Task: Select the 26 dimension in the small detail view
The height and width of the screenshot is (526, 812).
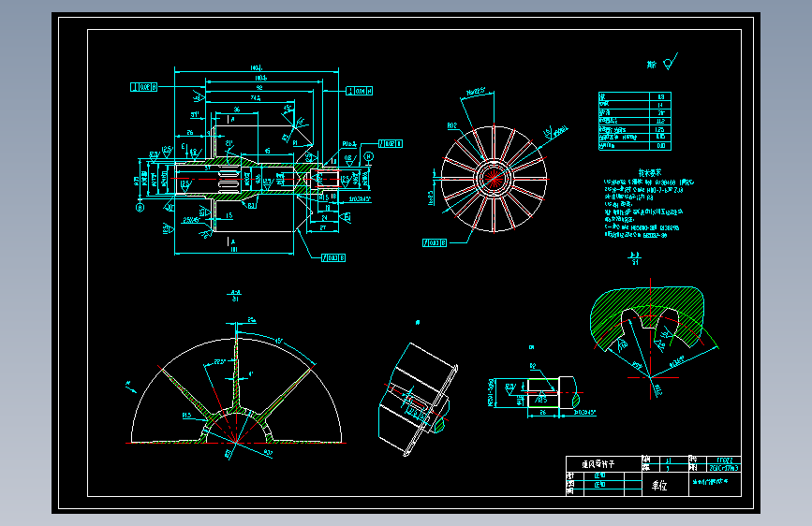Action: [x=542, y=412]
